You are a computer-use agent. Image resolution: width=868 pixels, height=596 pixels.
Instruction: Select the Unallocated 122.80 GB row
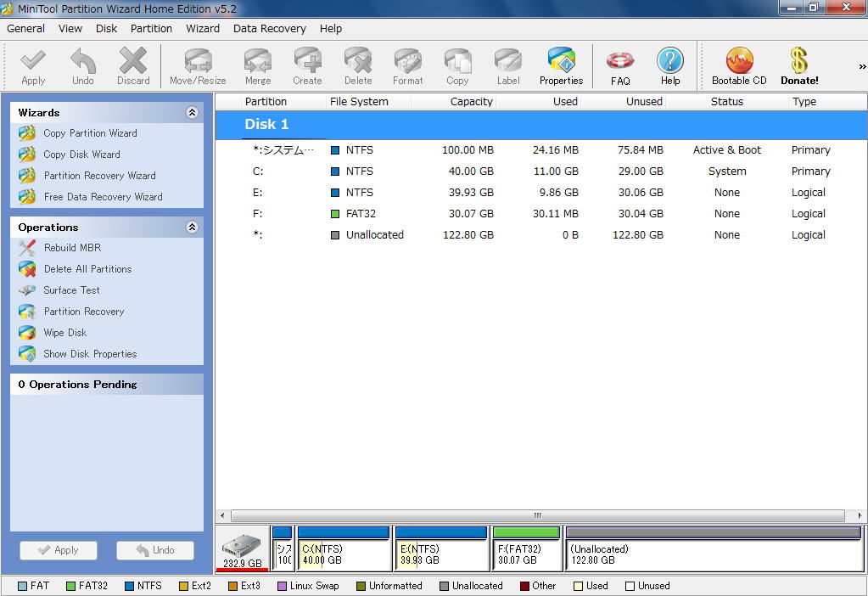(x=540, y=235)
